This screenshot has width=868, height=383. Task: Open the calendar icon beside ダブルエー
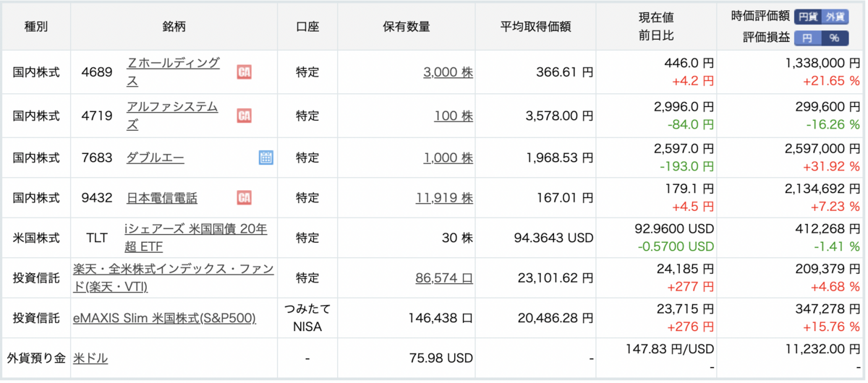point(265,158)
